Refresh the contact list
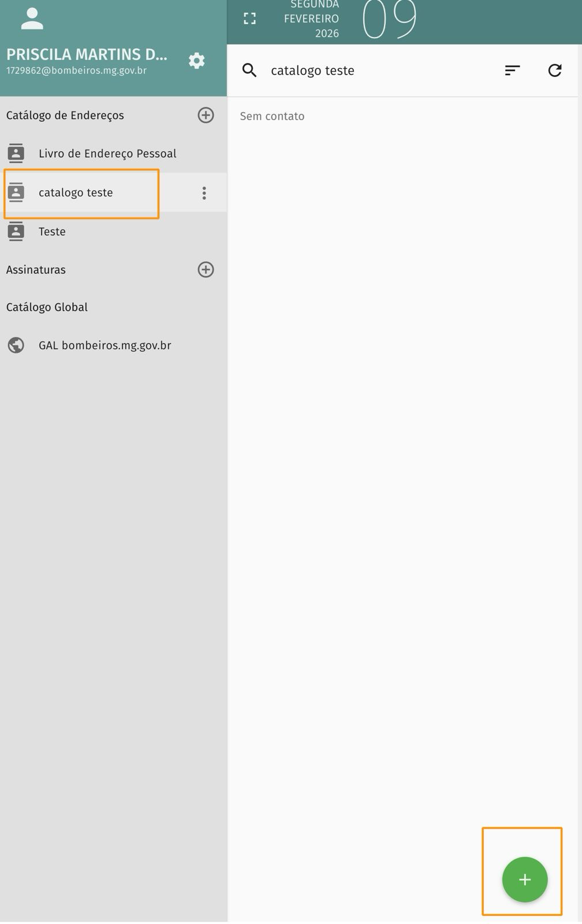The height and width of the screenshot is (924, 582). click(x=554, y=70)
